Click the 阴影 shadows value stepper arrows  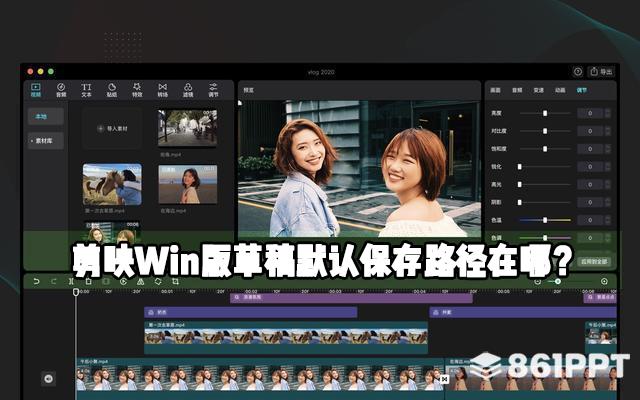coord(608,202)
